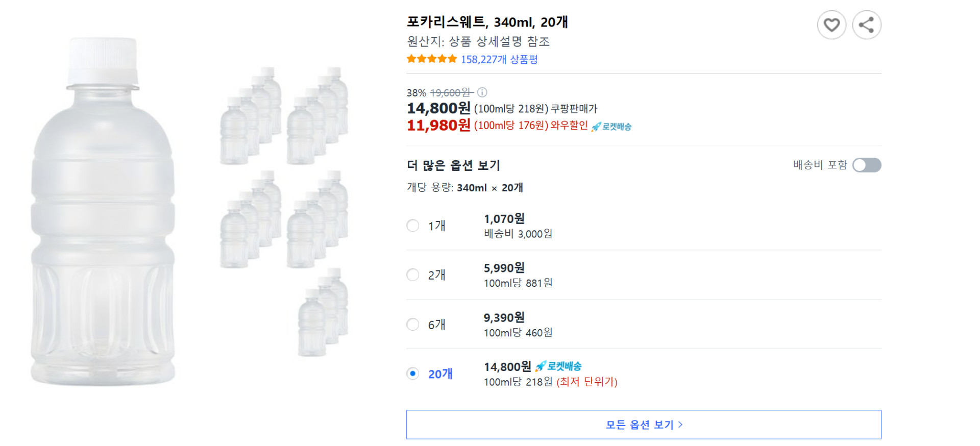Click the product title 포카리스웨트, 340ml, 20개
The image size is (980, 446).
(487, 22)
